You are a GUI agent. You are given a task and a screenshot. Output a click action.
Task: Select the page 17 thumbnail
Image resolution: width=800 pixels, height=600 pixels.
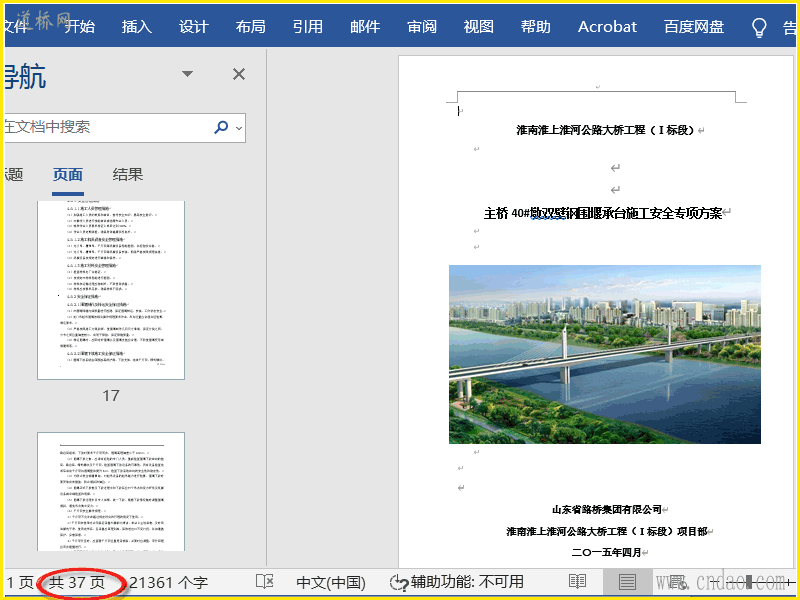111,290
